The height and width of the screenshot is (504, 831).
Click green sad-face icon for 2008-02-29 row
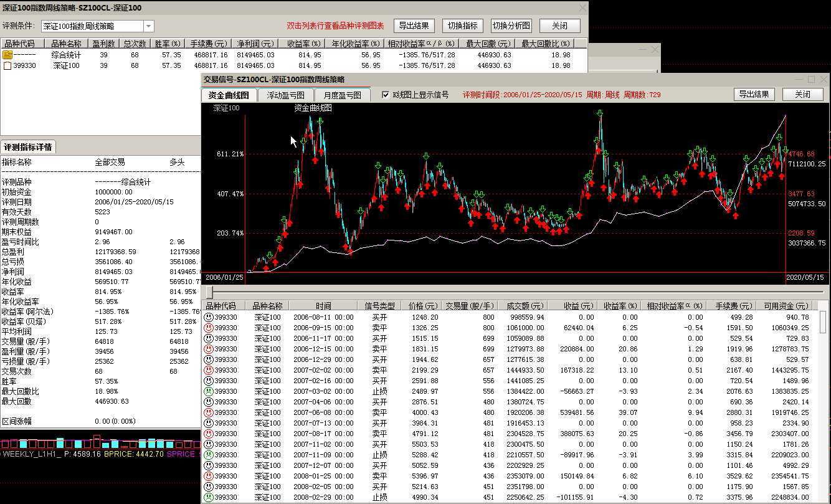tap(209, 497)
